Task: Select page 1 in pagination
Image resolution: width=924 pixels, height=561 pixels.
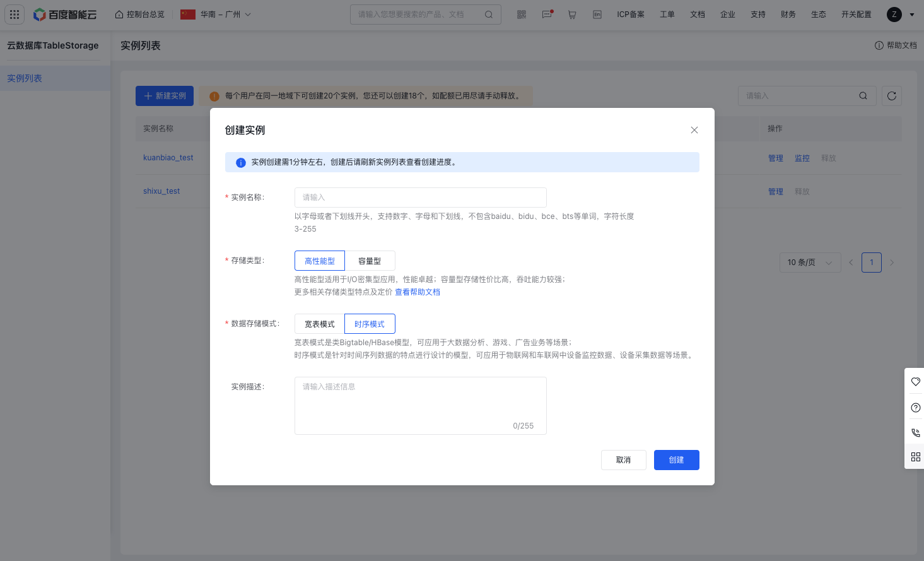Action: (x=872, y=263)
